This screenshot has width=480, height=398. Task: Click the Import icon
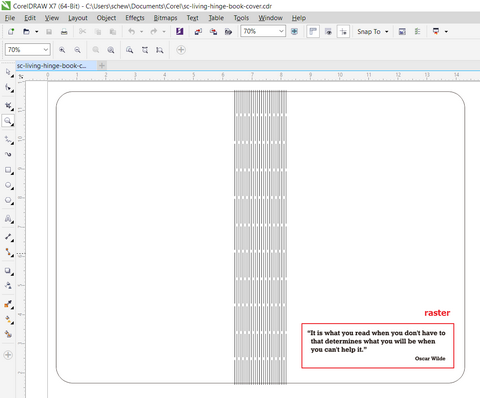[198, 32]
